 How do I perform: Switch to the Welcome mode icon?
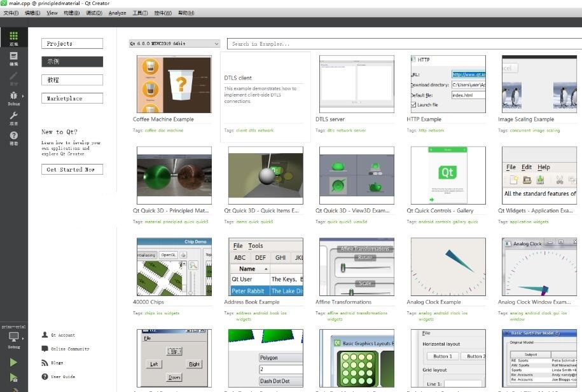[x=14, y=37]
